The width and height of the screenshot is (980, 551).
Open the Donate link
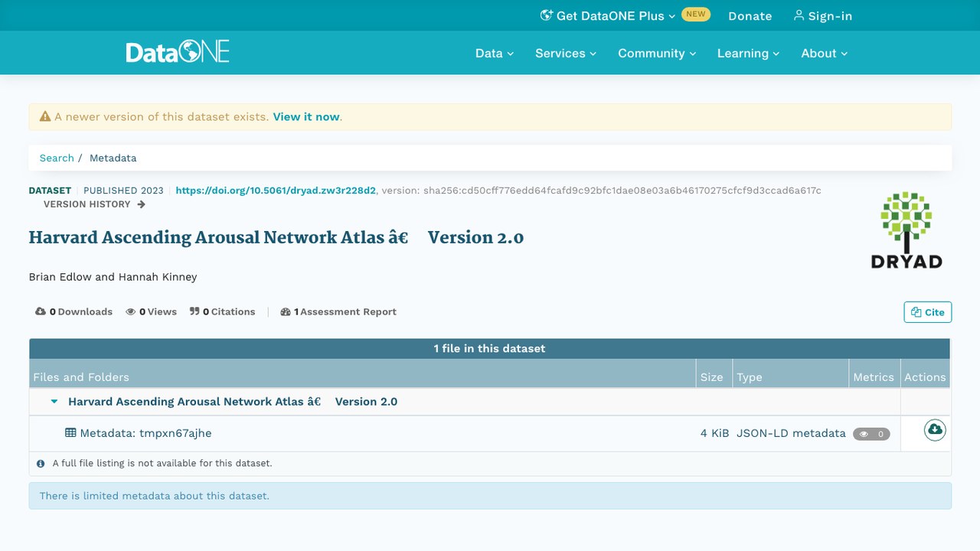point(750,15)
